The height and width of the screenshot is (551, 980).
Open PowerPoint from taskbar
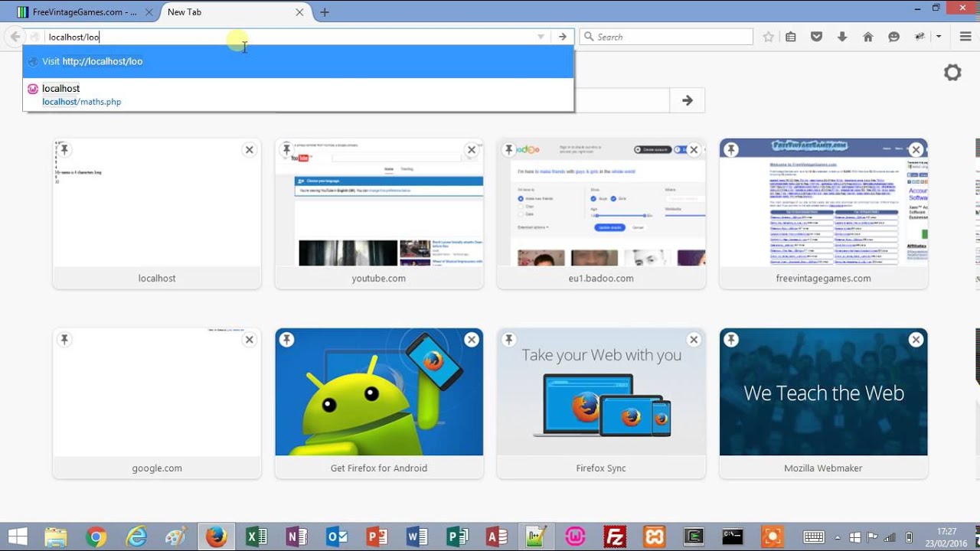376,537
